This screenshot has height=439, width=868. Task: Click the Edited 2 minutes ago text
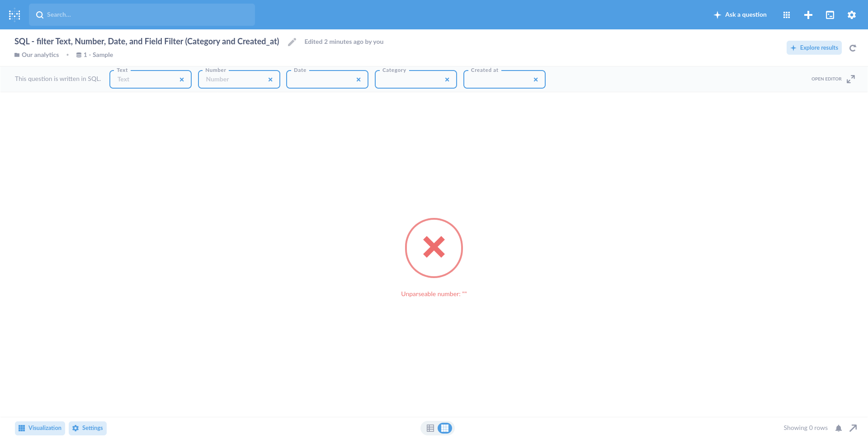pos(344,42)
